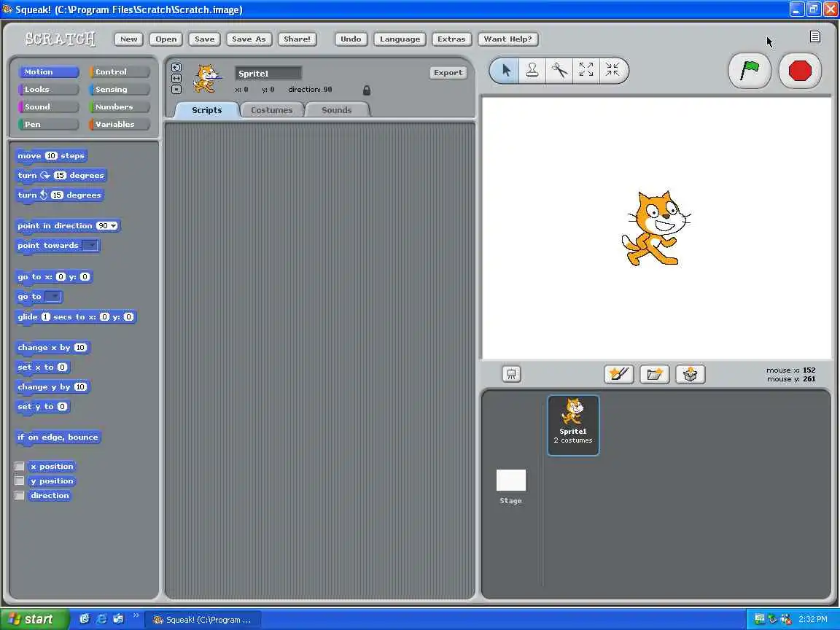This screenshot has width=840, height=630.
Task: Open the point in direction 90 dropdown
Action: click(x=114, y=226)
